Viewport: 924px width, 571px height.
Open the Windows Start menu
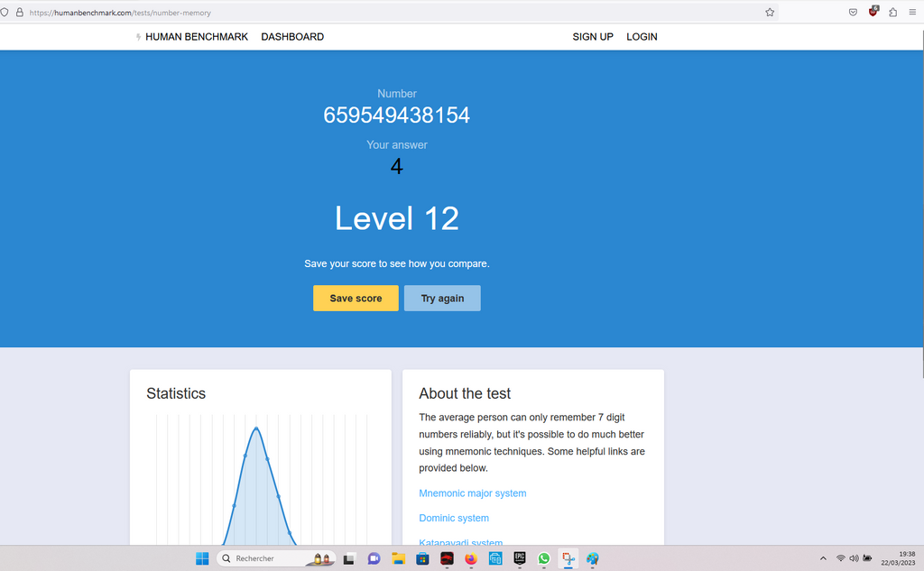[x=202, y=558]
